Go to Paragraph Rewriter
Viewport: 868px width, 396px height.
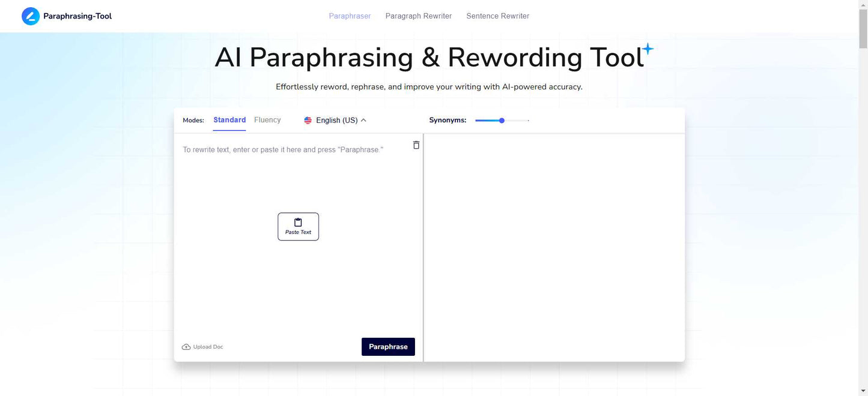419,16
